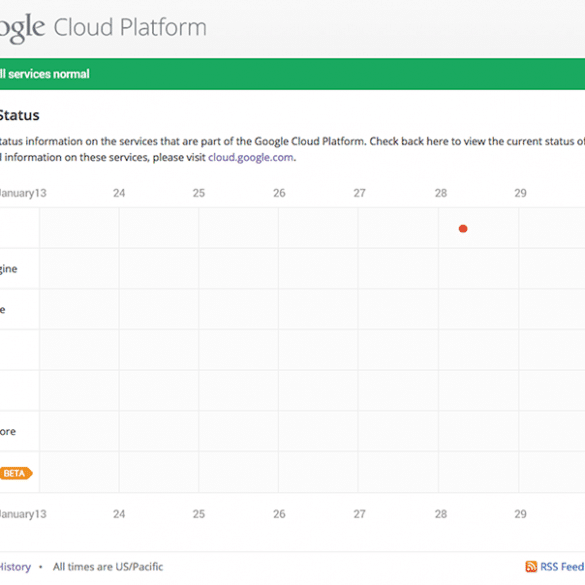Select the top date label 26
585x585 pixels.
(x=279, y=193)
